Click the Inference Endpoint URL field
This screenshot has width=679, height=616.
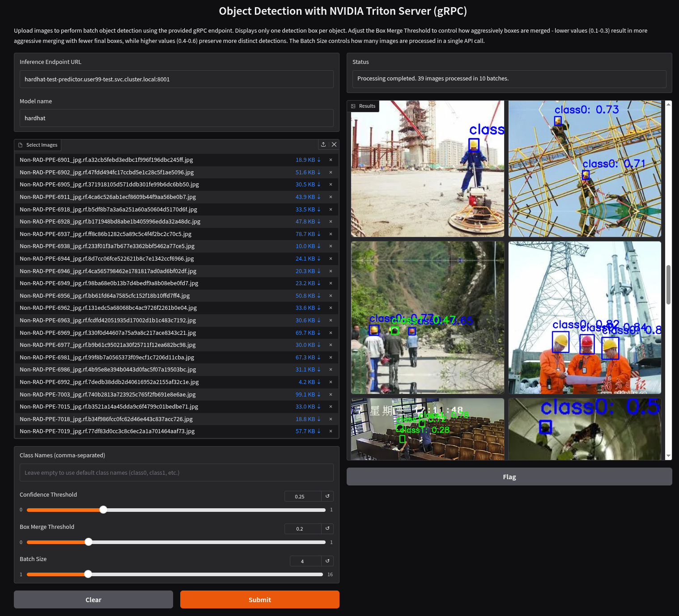coord(177,79)
